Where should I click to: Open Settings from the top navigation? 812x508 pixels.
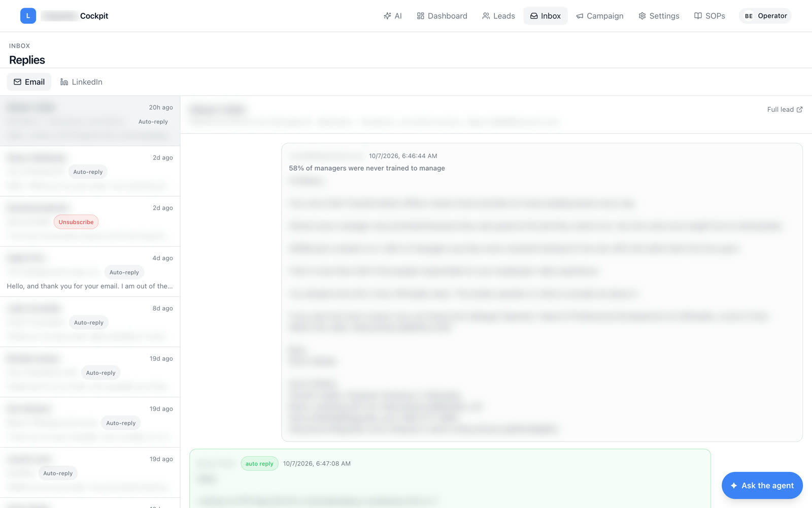(x=659, y=16)
